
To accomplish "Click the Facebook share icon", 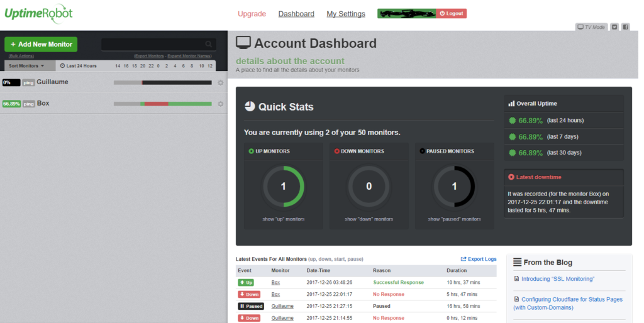I will pos(626,27).
